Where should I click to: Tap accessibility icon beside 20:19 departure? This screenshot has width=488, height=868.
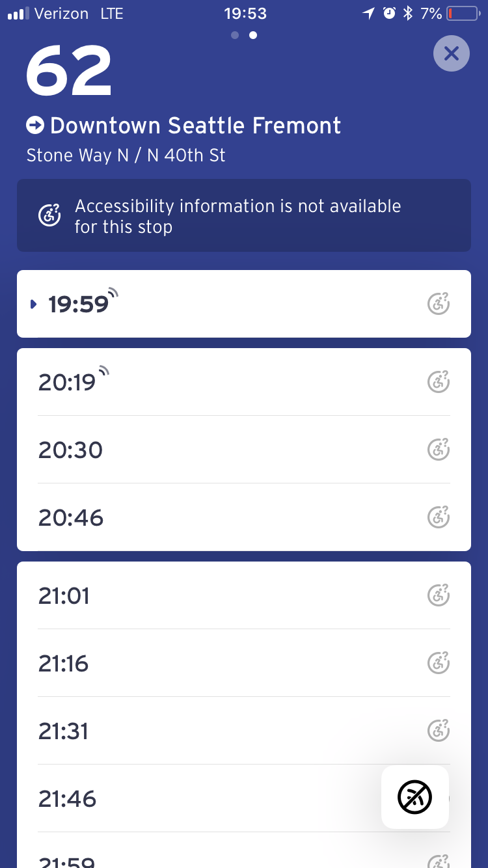coord(439,381)
